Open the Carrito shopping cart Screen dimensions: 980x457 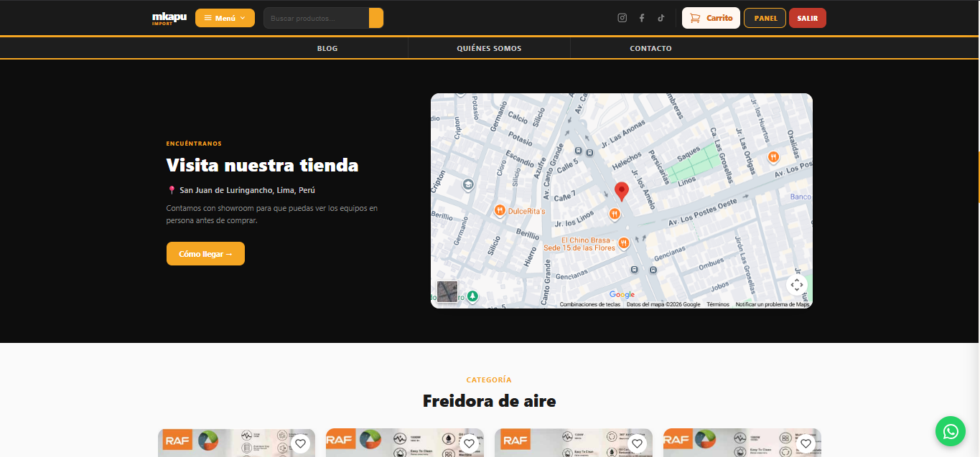tap(711, 18)
